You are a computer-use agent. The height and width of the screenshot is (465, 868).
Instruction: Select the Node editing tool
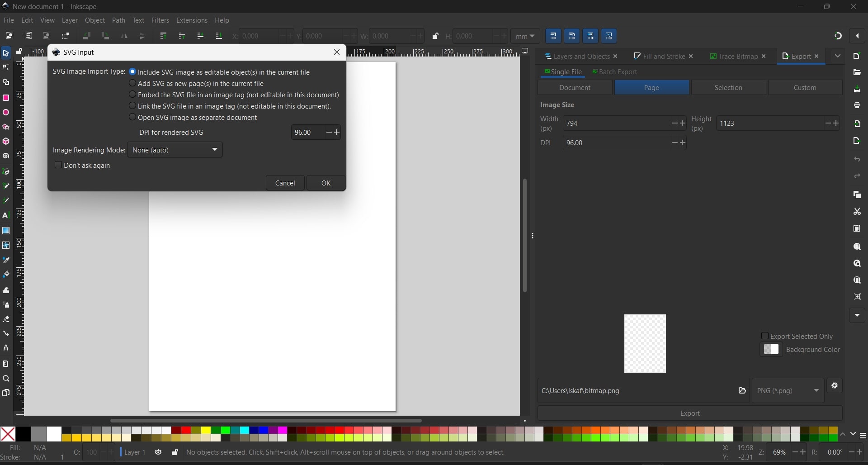pos(6,68)
